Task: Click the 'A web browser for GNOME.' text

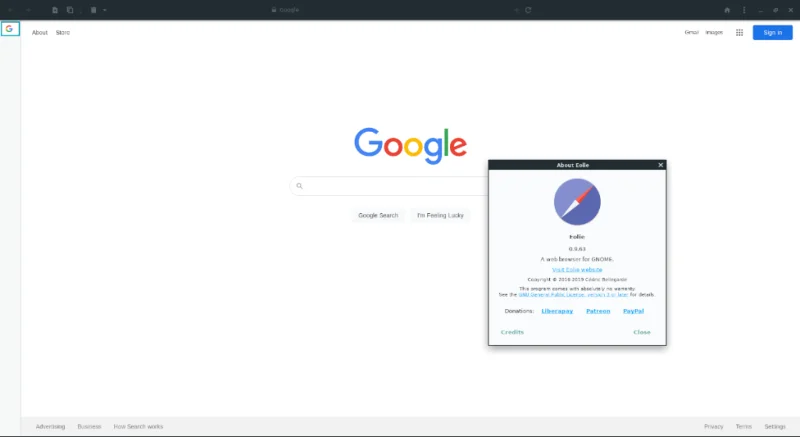Action: coord(577,259)
